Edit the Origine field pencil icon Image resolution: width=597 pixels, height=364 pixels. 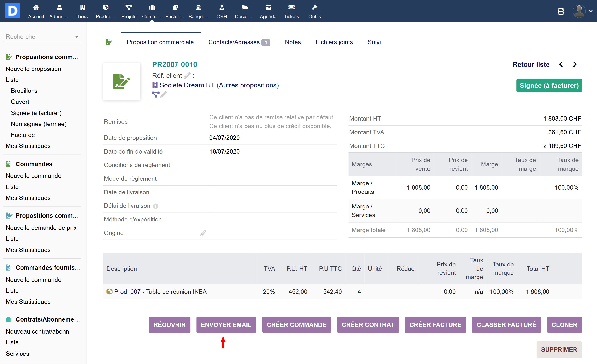[203, 233]
